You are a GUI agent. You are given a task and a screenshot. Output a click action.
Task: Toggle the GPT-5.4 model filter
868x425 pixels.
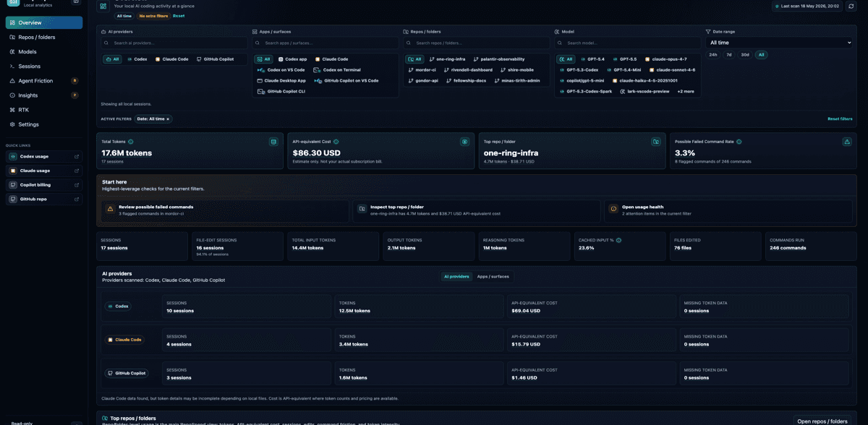point(592,59)
